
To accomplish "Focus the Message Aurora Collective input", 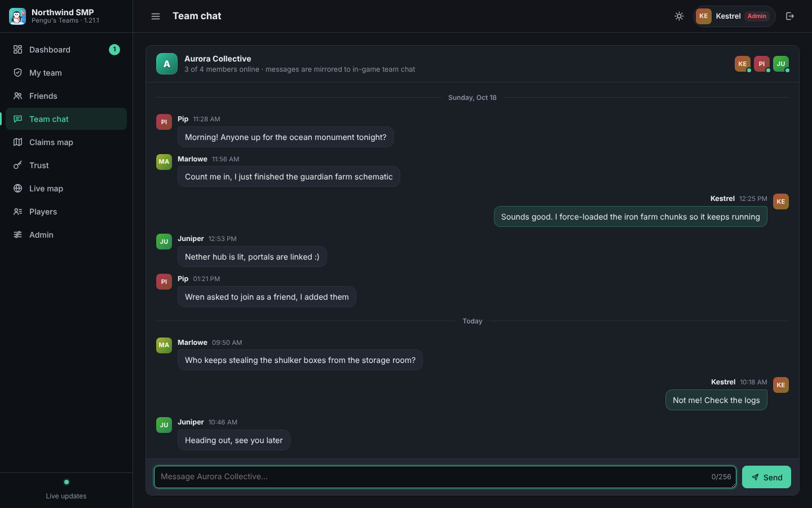I will click(445, 477).
